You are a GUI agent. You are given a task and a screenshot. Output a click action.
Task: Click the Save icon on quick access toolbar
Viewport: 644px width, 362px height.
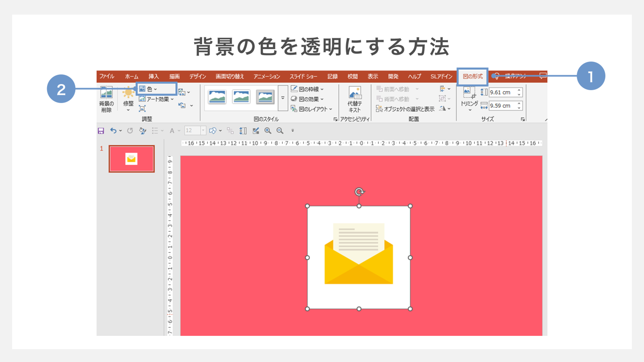101,130
